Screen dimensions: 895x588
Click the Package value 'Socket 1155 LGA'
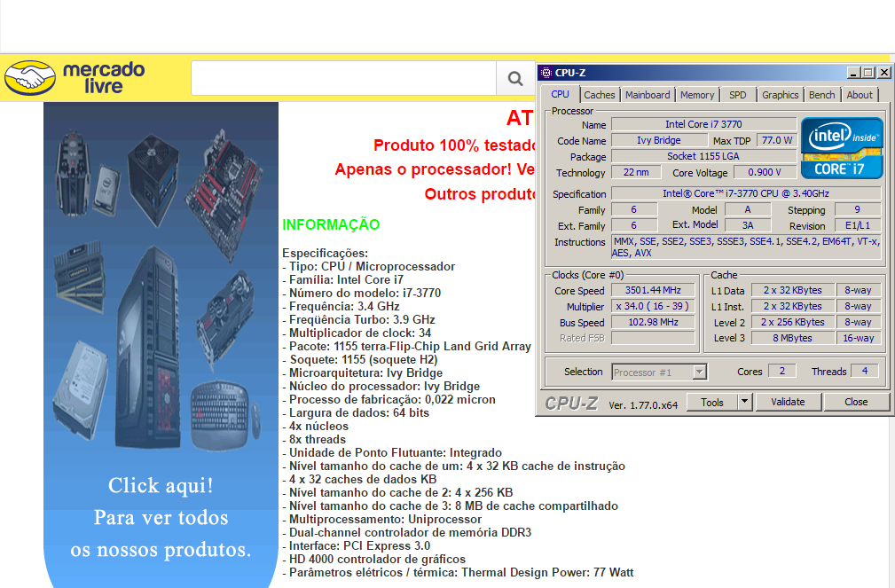click(x=703, y=156)
